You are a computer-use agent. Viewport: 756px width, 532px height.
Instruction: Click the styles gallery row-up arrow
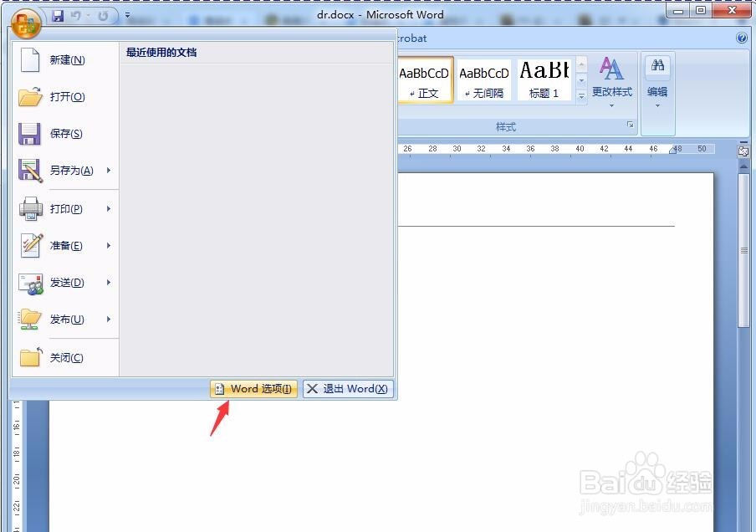[x=581, y=64]
